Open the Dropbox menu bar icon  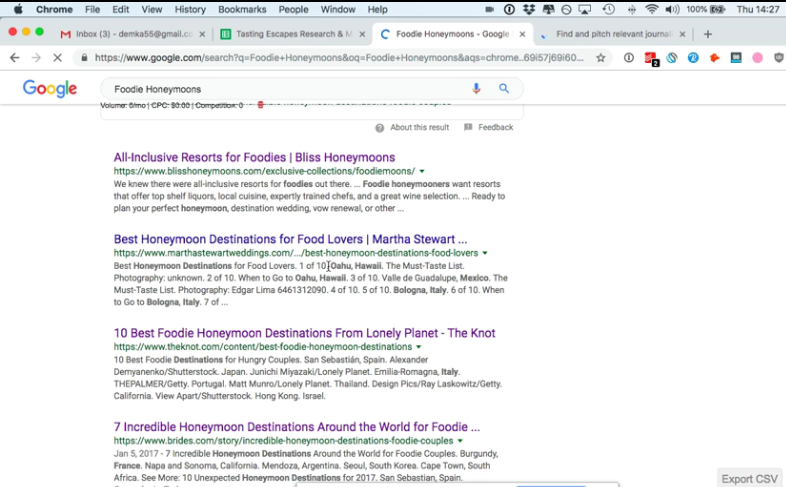[x=528, y=9]
